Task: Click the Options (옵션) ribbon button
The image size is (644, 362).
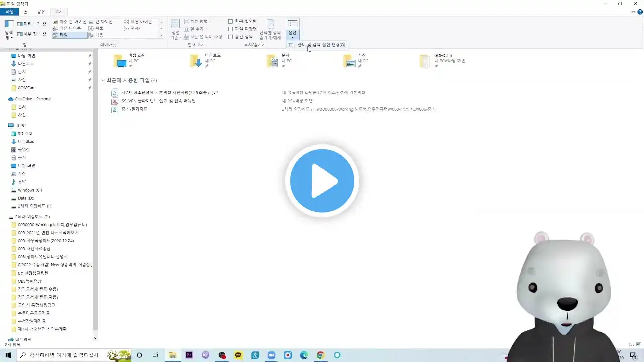Action: point(292,29)
